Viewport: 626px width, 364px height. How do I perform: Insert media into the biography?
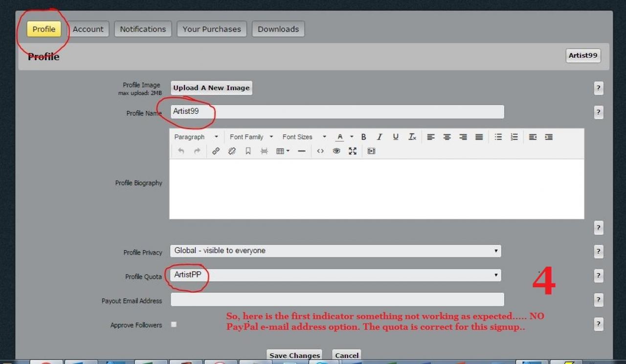point(371,151)
